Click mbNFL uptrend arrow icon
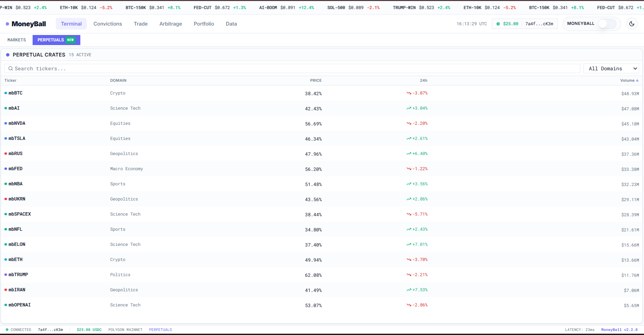This screenshot has height=335, width=644. coord(409,229)
